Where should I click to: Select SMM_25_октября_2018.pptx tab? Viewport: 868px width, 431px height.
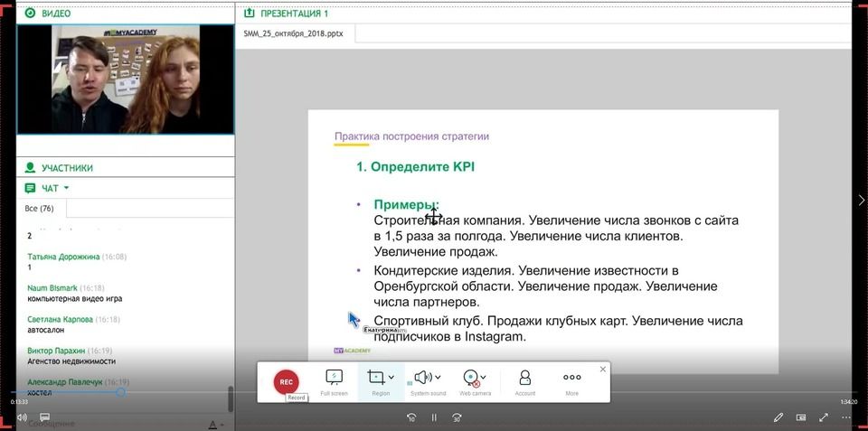293,33
